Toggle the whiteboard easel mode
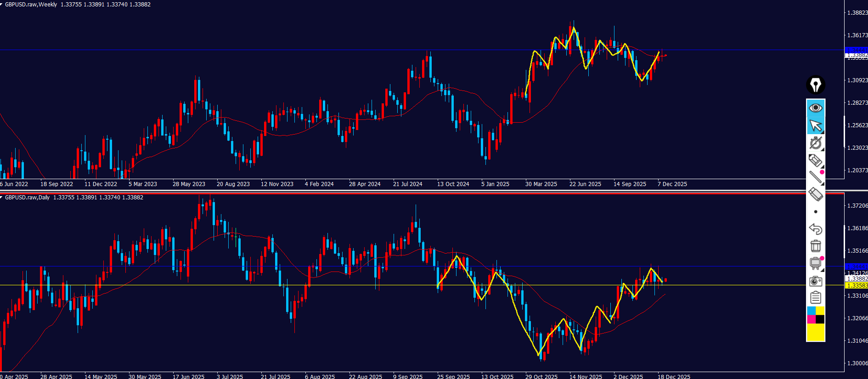The width and height of the screenshot is (868, 379). pyautogui.click(x=815, y=263)
